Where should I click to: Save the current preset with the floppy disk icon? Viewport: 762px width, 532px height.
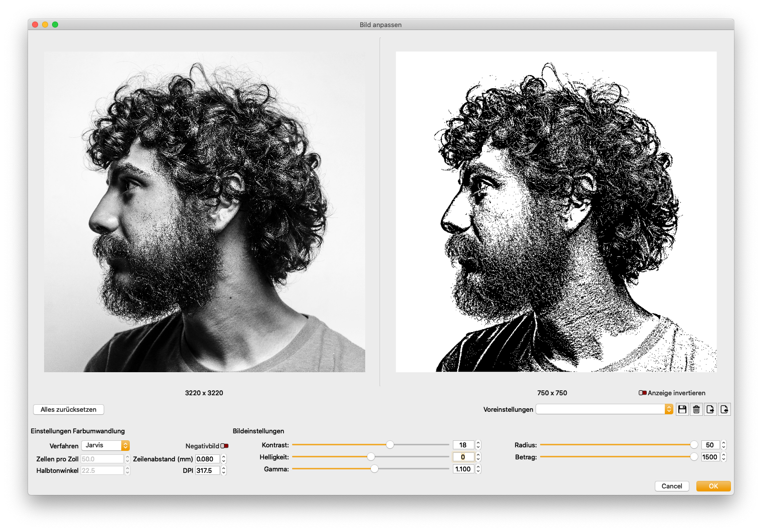tap(682, 409)
